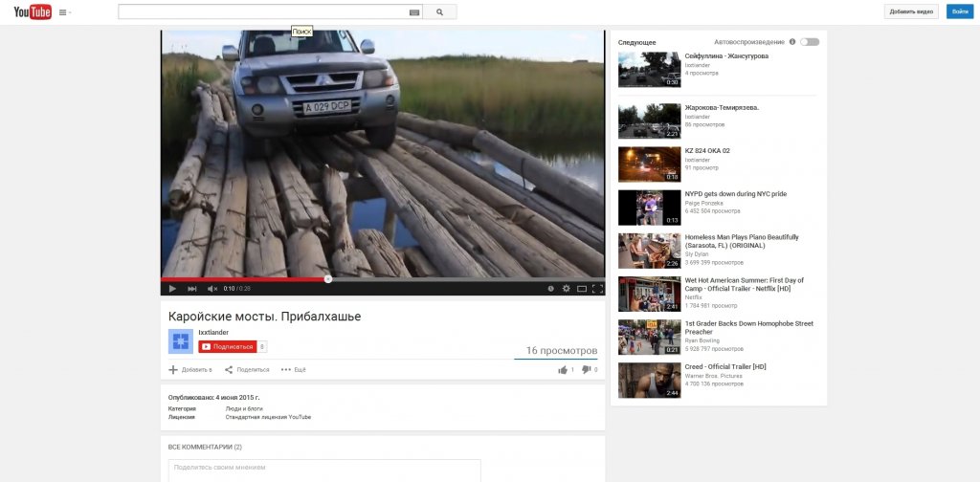Open the guide menu next to logo

coord(64,12)
